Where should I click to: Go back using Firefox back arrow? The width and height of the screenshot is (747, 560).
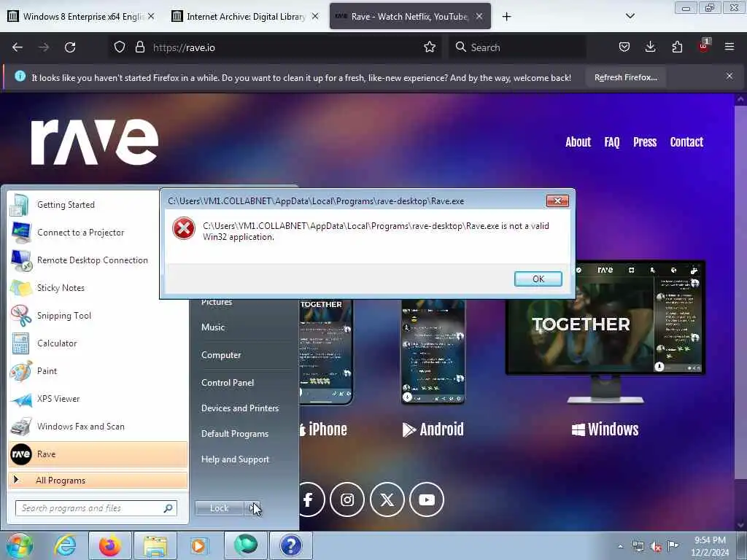[18, 47]
